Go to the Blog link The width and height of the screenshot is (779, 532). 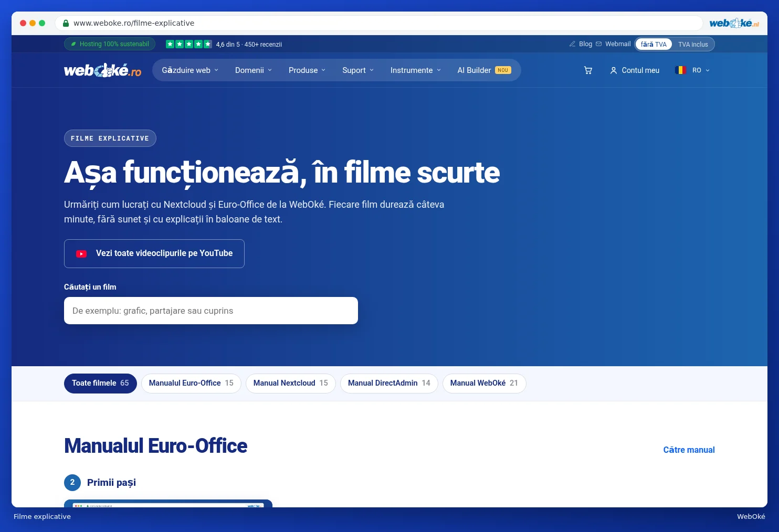pyautogui.click(x=585, y=44)
